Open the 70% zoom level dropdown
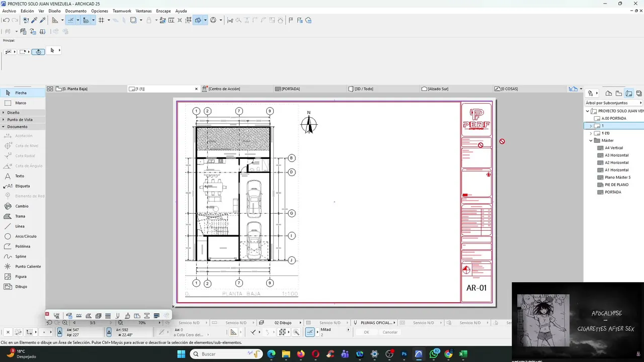The image size is (644, 362). coord(159,323)
